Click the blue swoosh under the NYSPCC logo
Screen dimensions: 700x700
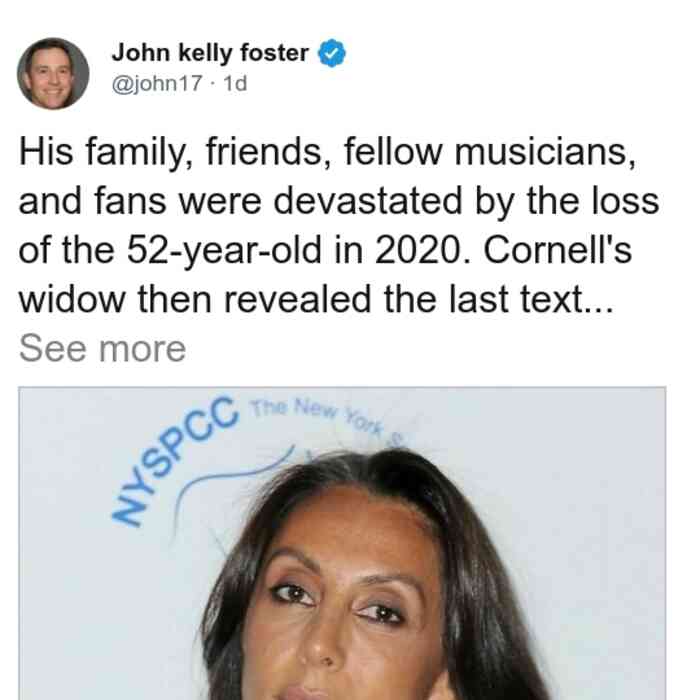coord(232,489)
